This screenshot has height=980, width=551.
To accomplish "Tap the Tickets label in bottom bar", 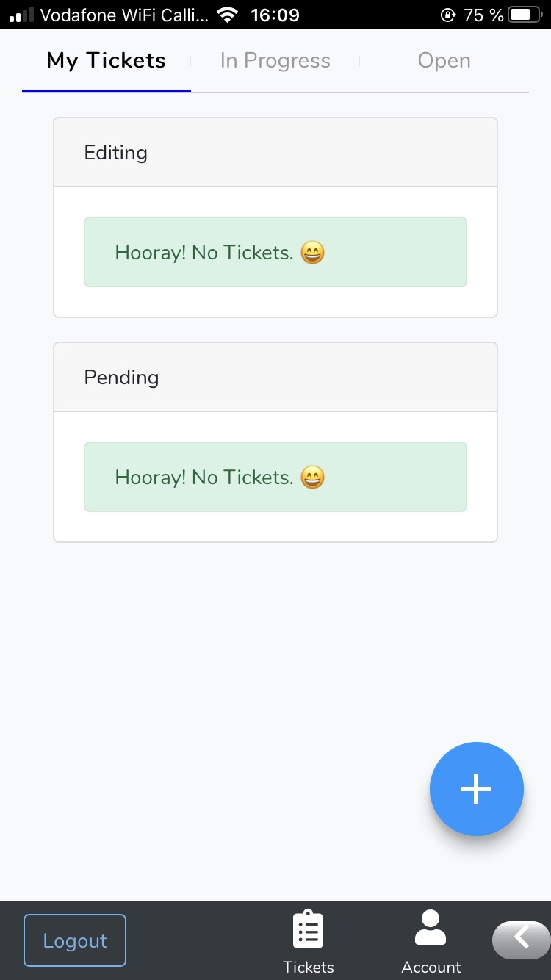I will tap(309, 967).
